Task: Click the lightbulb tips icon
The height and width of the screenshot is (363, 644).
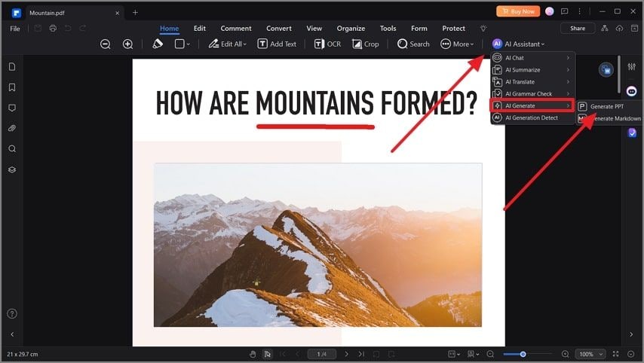Action: click(x=483, y=29)
